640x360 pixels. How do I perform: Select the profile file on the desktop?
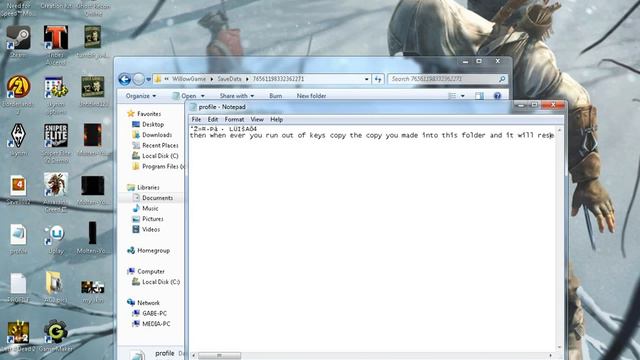18,239
